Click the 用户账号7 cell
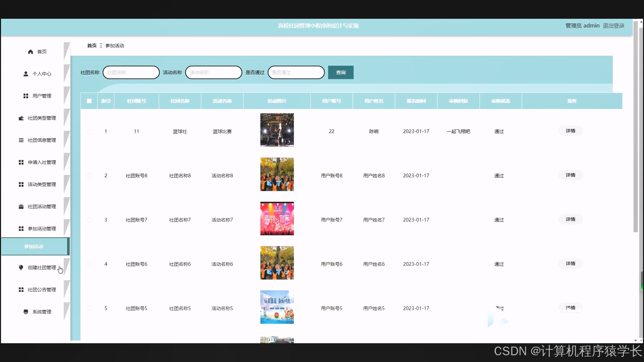This screenshot has height=362, width=644. (332, 220)
